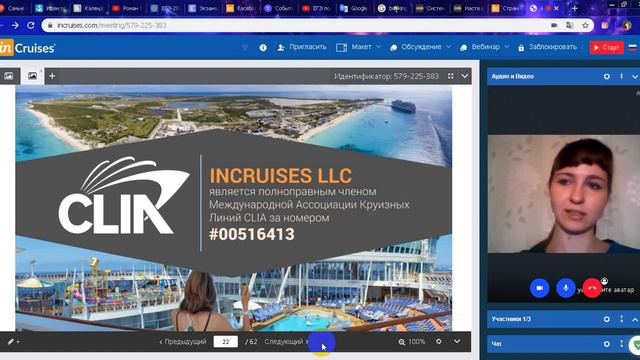This screenshot has height=360, width=640.
Task: Switch to the Facebook browser tab
Action: point(241,8)
